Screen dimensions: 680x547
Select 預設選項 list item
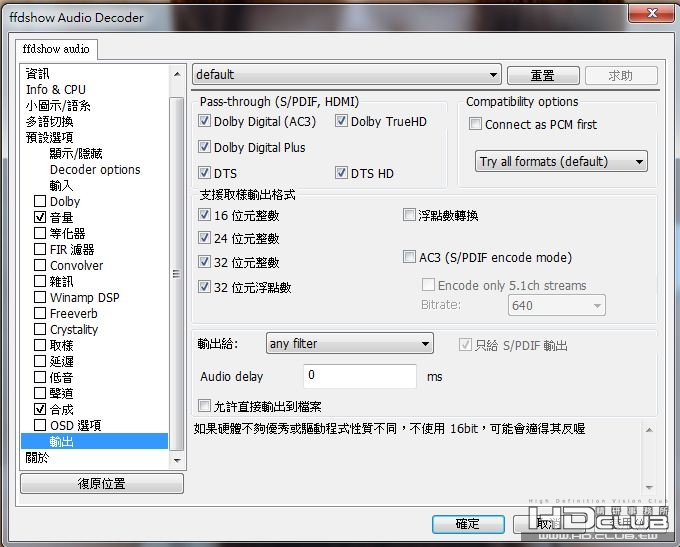coord(49,138)
